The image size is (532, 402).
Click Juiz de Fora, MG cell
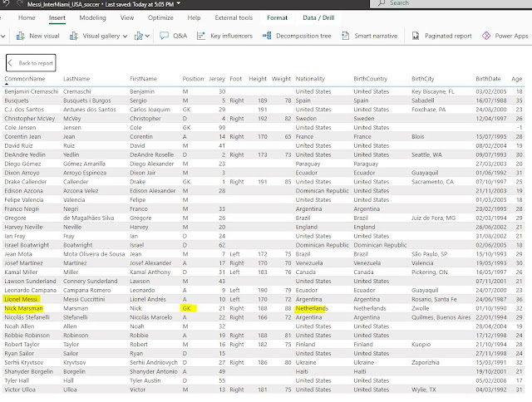click(x=434, y=218)
